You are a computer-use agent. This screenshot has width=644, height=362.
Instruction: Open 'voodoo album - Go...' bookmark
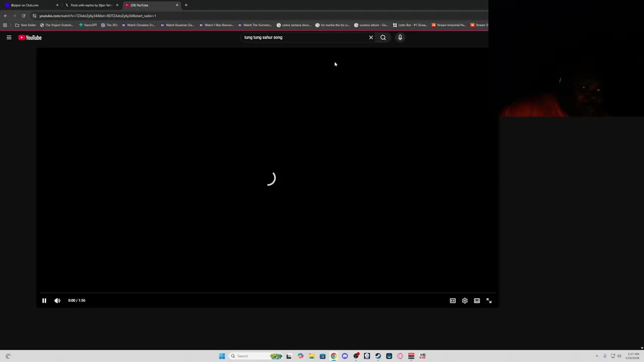pos(371,25)
